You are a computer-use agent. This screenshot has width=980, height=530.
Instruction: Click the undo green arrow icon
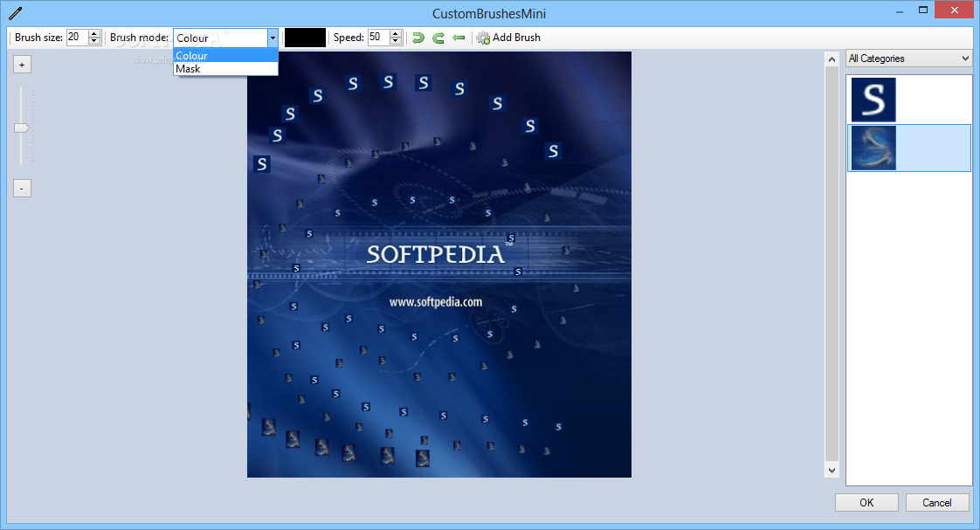pyautogui.click(x=418, y=38)
